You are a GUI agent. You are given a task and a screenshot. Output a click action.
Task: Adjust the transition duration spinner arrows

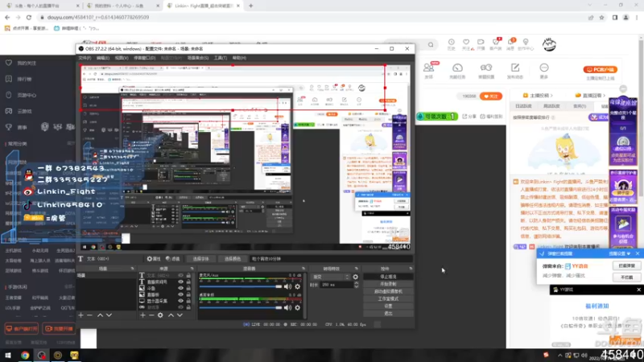point(356,285)
